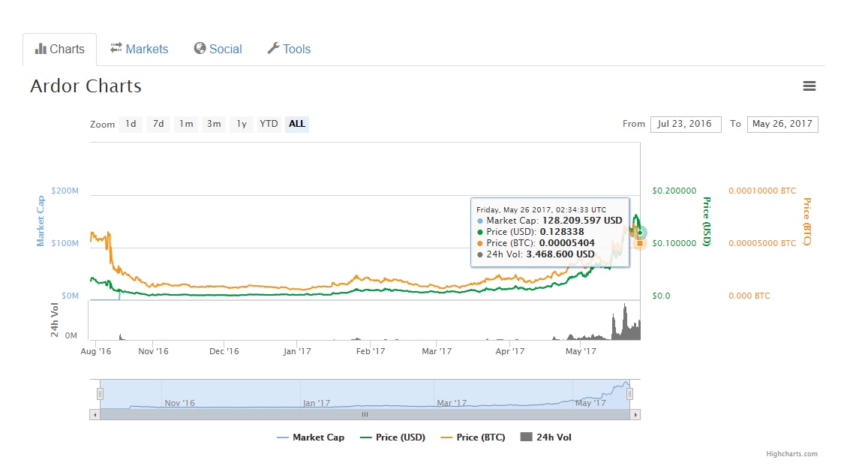Select the YTD zoom range
This screenshot has height=472, width=868.
point(269,124)
